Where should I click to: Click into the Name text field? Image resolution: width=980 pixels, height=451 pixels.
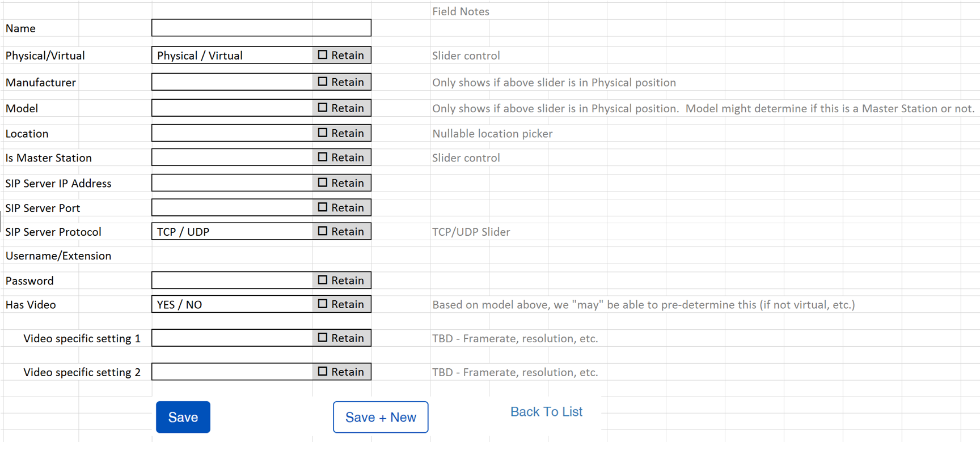pyautogui.click(x=261, y=28)
